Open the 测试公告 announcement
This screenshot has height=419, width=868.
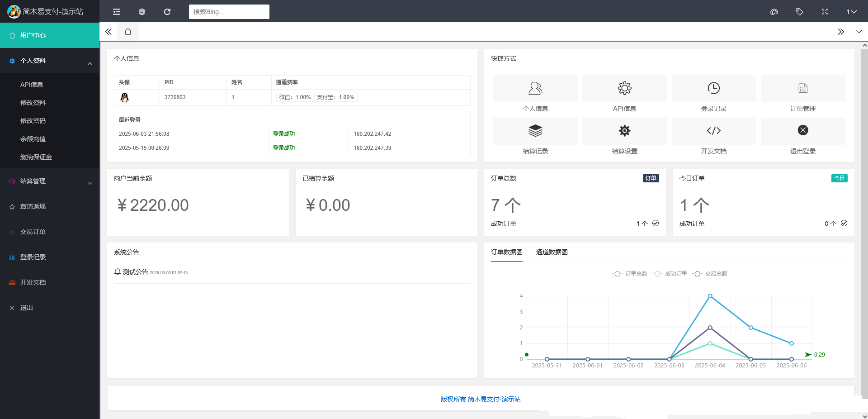135,272
